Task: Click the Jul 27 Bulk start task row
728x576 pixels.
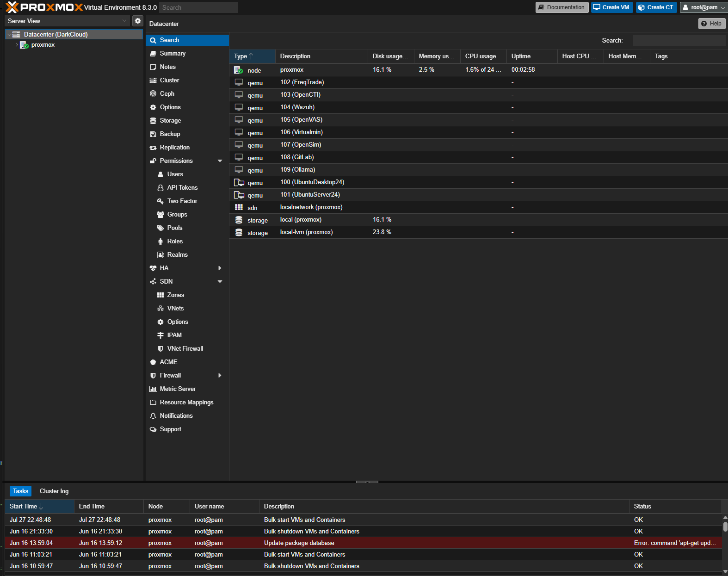Action: click(363, 520)
